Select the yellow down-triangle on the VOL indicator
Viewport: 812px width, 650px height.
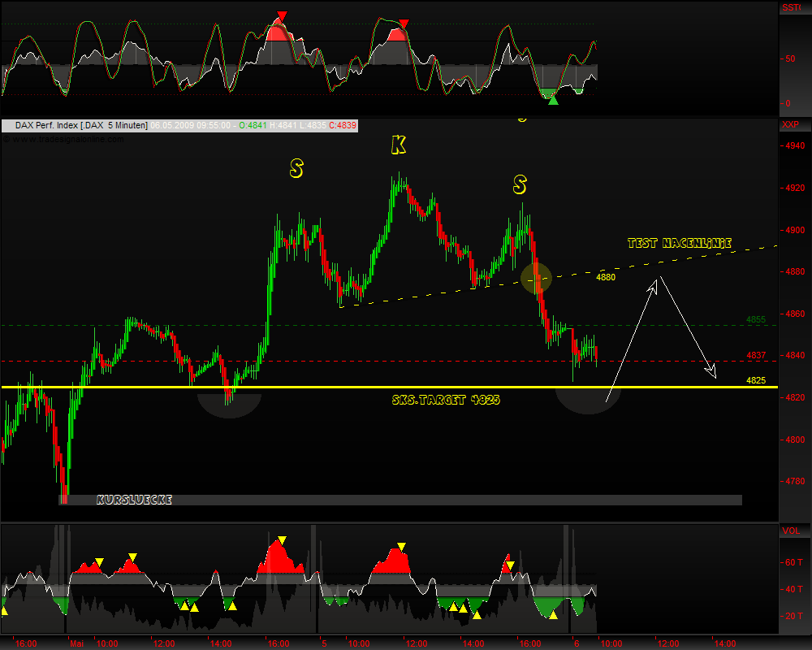(x=280, y=537)
